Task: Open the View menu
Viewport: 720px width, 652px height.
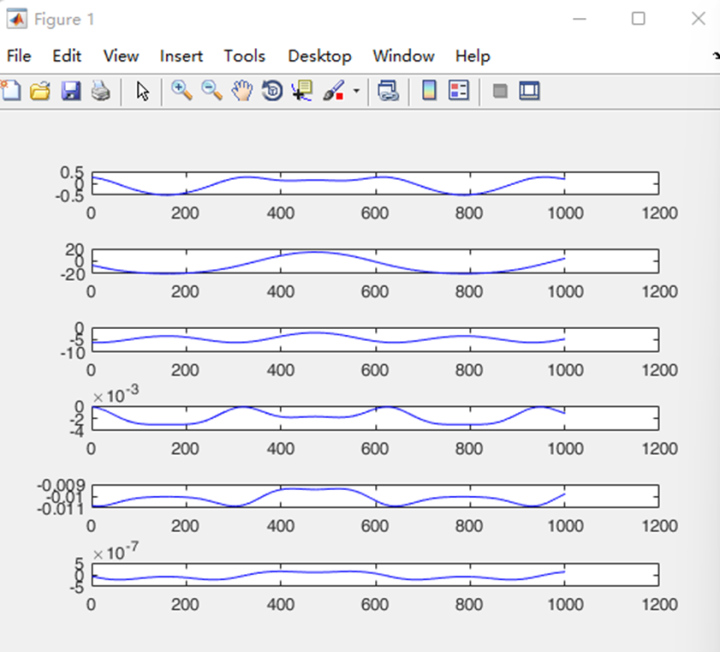Action: point(121,56)
